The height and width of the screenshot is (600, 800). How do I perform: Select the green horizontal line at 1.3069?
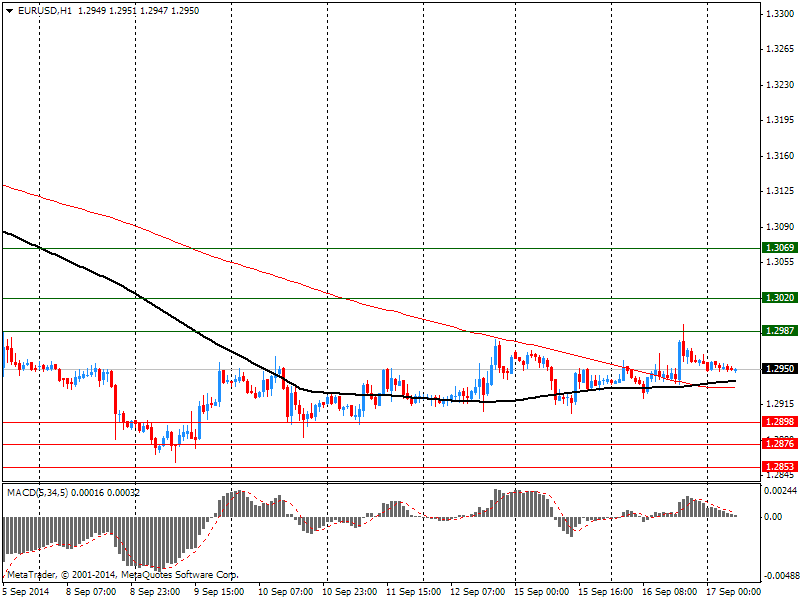coord(381,248)
